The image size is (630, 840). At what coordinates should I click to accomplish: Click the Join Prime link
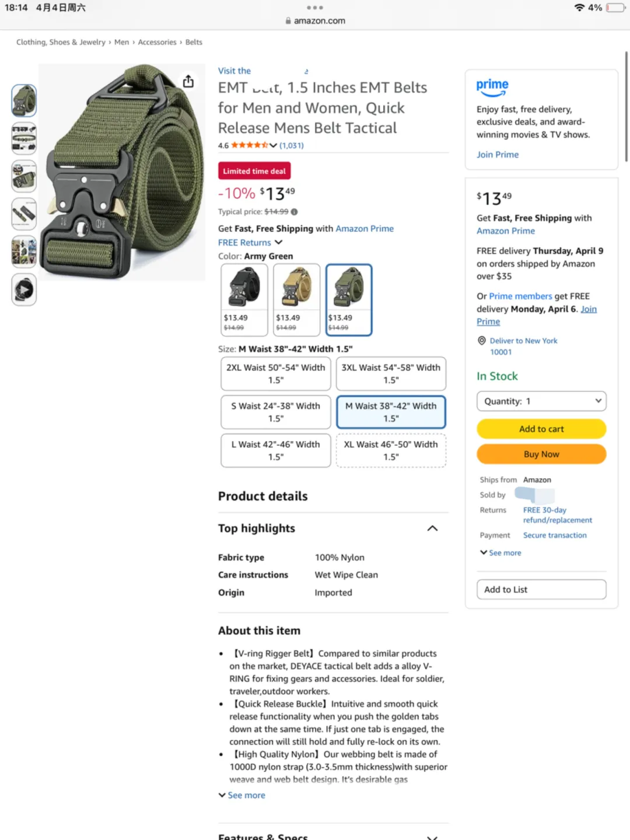tap(498, 155)
